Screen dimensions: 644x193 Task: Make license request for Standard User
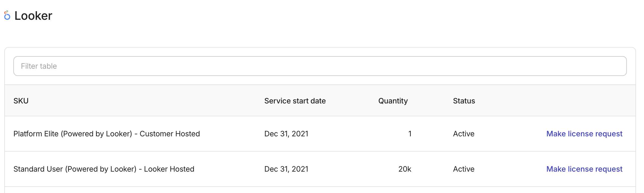(x=584, y=169)
